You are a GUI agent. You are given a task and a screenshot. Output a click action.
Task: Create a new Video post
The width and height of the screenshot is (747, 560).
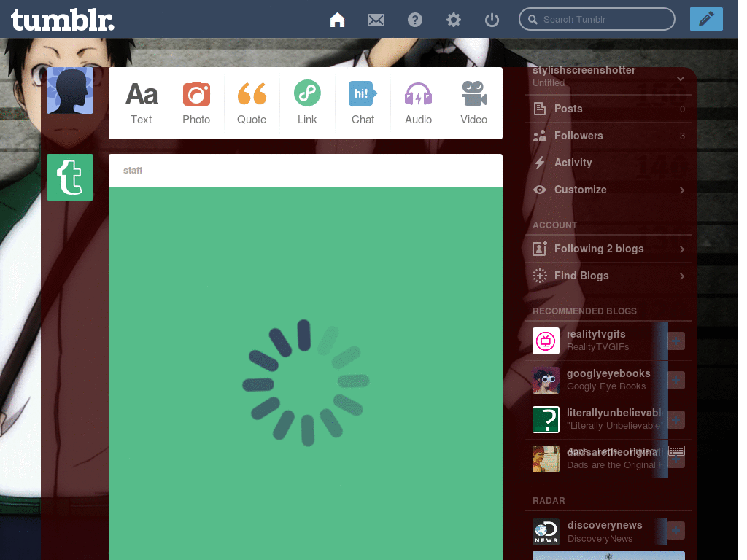click(474, 103)
